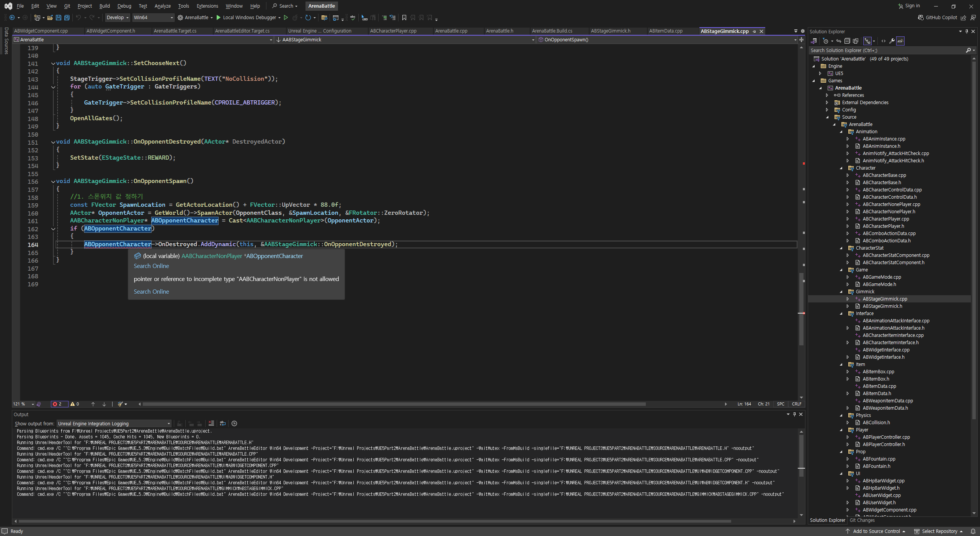Click the spell checker abc icon
The height and width of the screenshot is (536, 980).
pos(353,18)
